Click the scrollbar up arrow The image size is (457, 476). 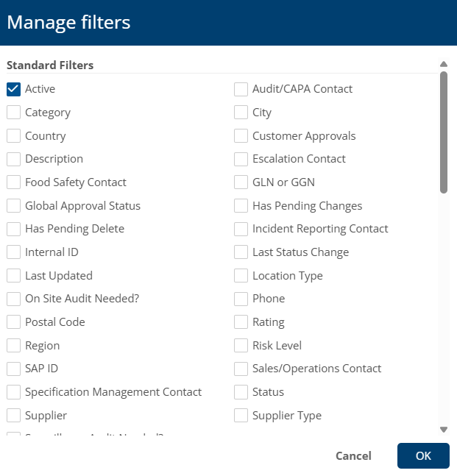click(x=444, y=65)
